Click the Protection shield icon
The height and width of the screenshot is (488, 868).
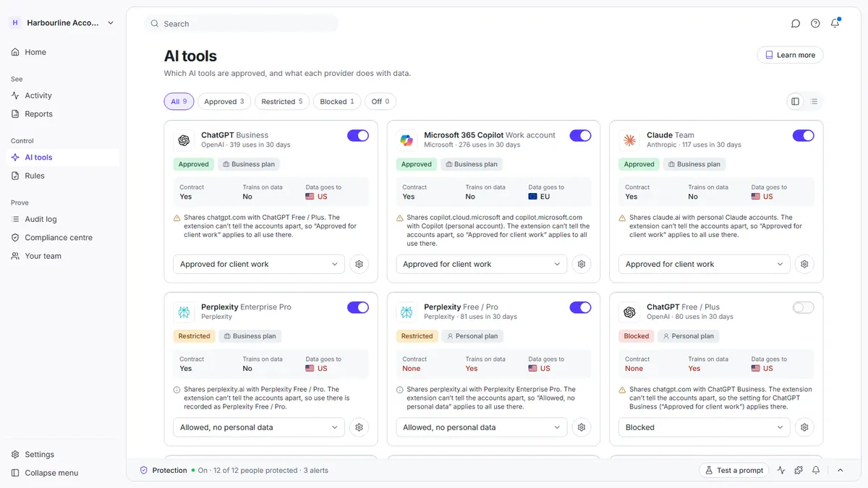[144, 470]
